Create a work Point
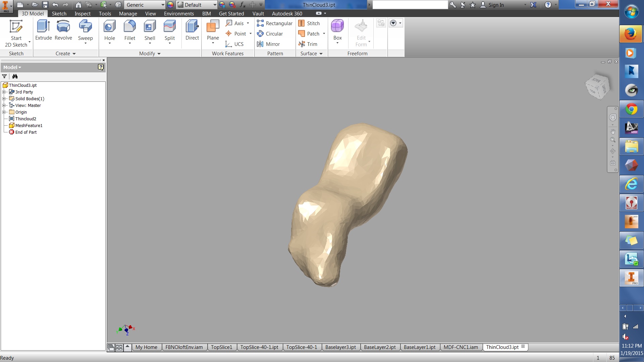Viewport: 644px width, 362px height. (236, 34)
